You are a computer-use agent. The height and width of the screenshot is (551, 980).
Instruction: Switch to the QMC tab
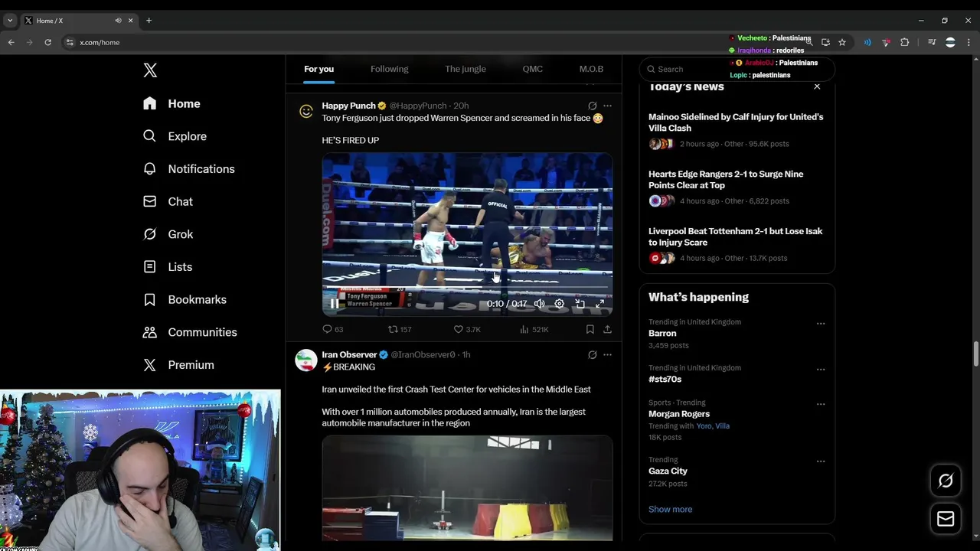pyautogui.click(x=532, y=69)
